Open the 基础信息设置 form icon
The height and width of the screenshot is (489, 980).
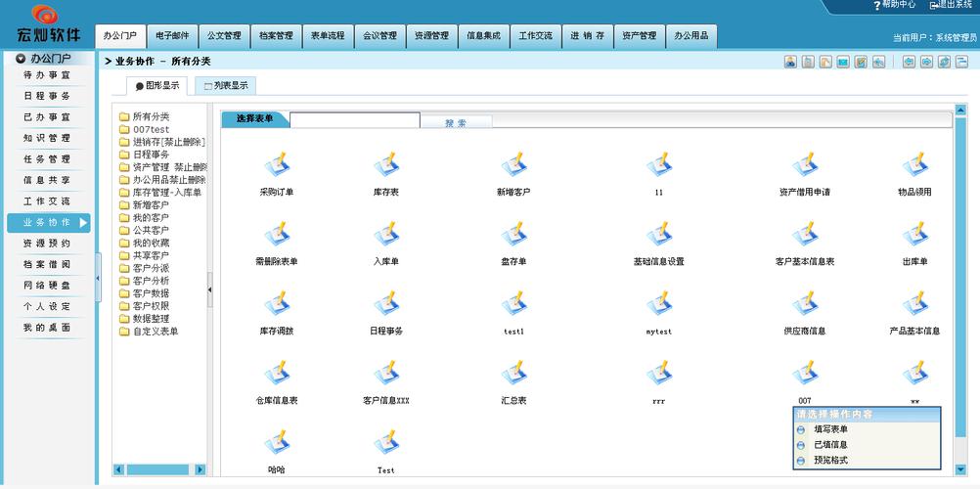point(659,235)
